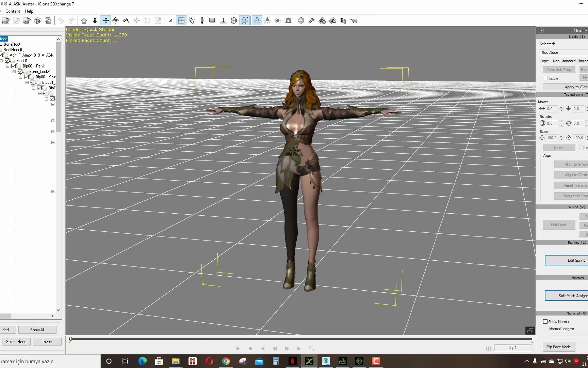Click the timeline scrubber track
The height and width of the screenshot is (368, 588).
coord(299,339)
